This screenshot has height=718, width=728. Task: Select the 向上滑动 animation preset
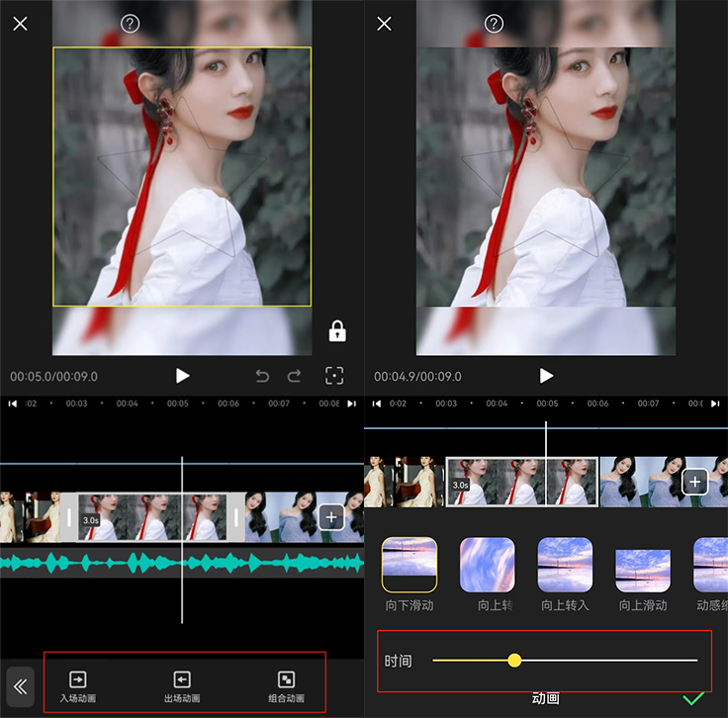643,575
